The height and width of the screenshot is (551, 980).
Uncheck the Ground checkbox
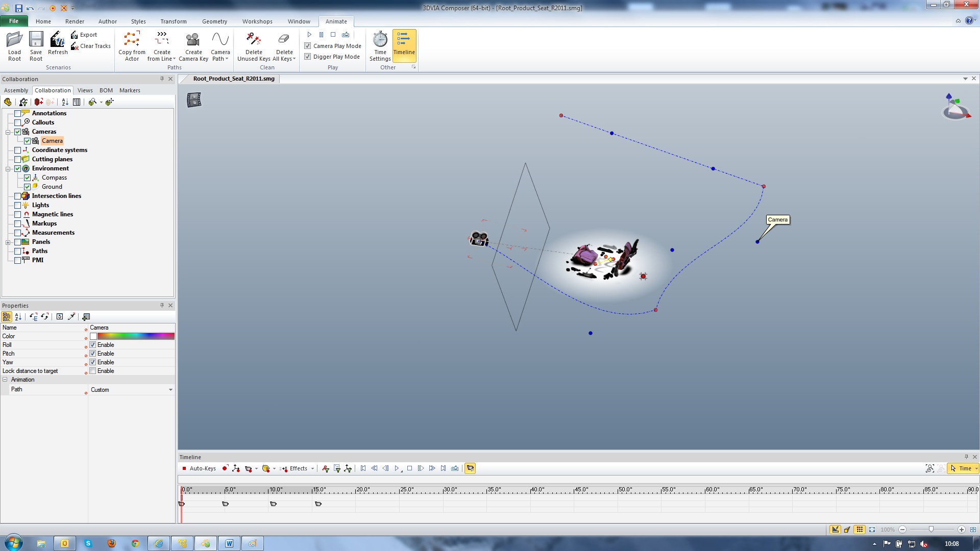click(x=28, y=187)
